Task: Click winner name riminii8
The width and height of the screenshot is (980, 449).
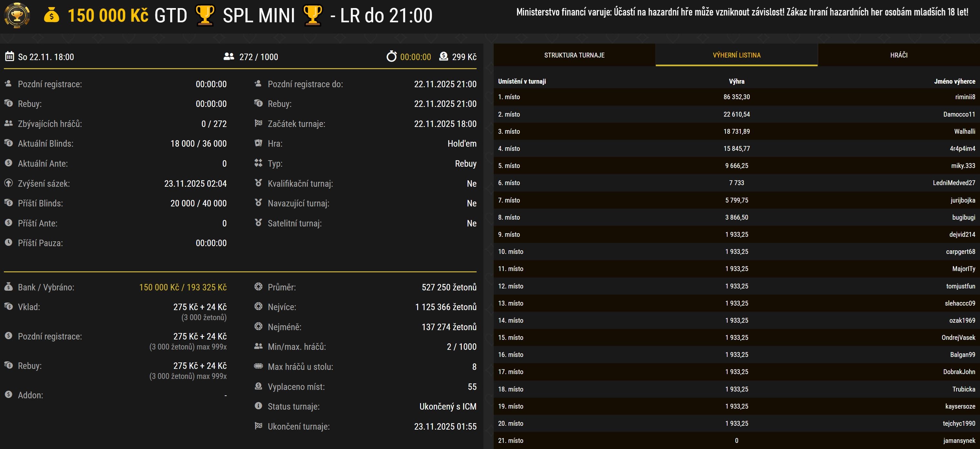Action: [x=965, y=97]
